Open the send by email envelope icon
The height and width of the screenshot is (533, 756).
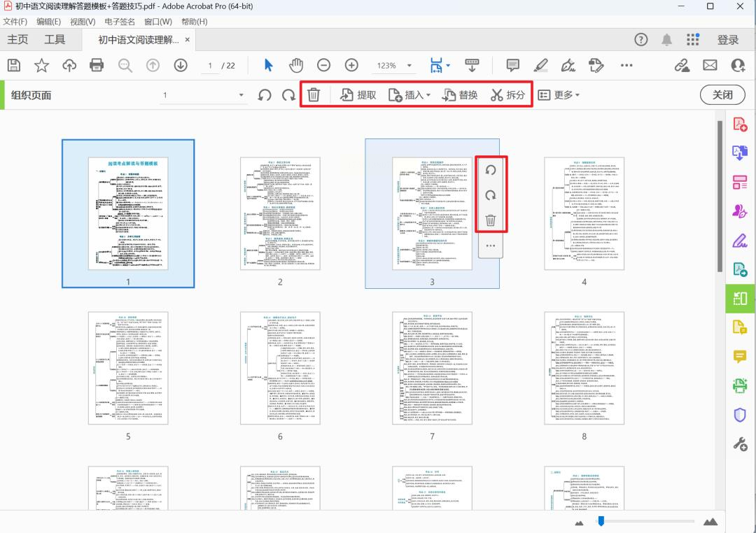point(710,65)
